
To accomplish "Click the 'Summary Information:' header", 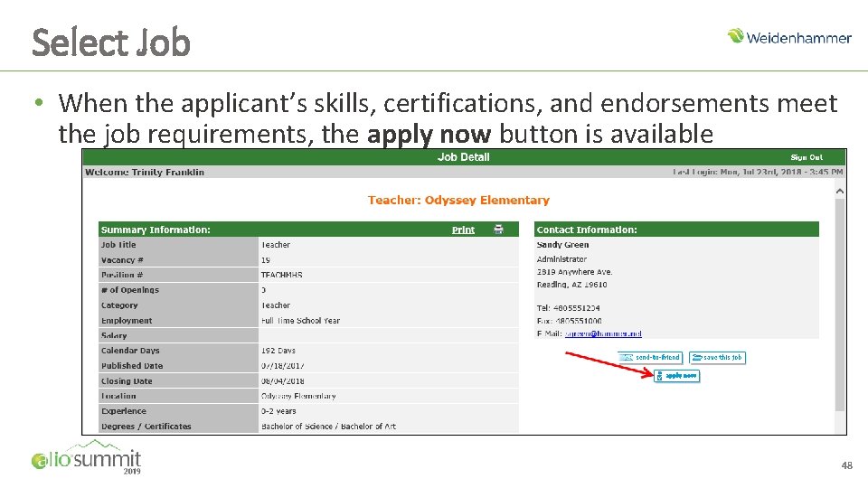I will pyautogui.click(x=156, y=230).
